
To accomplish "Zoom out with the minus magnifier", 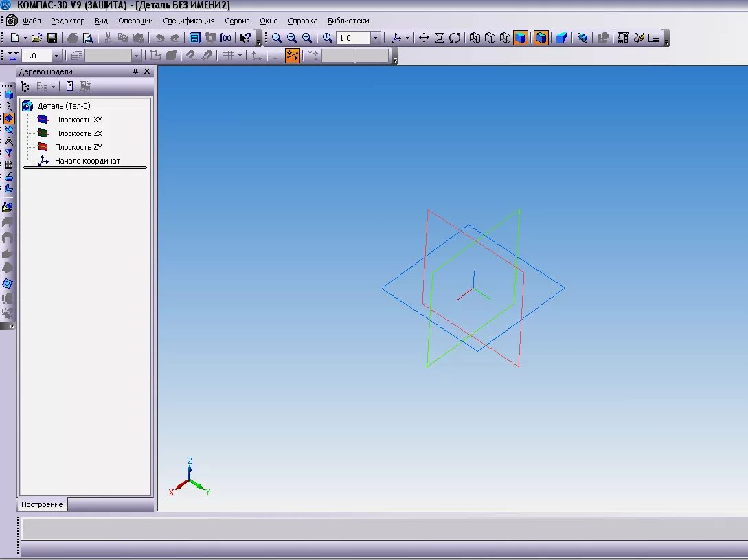I will click(307, 38).
